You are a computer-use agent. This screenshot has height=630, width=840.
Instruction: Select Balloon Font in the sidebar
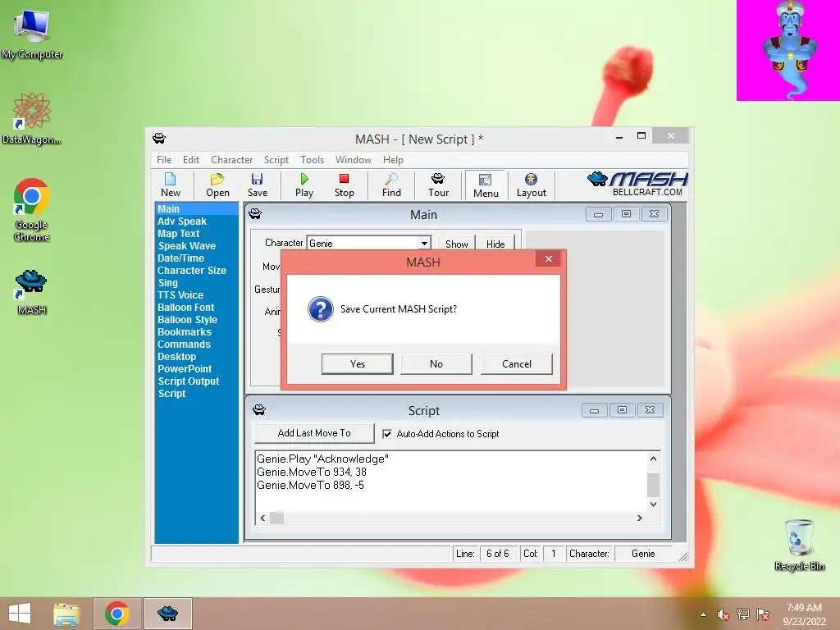186,308
